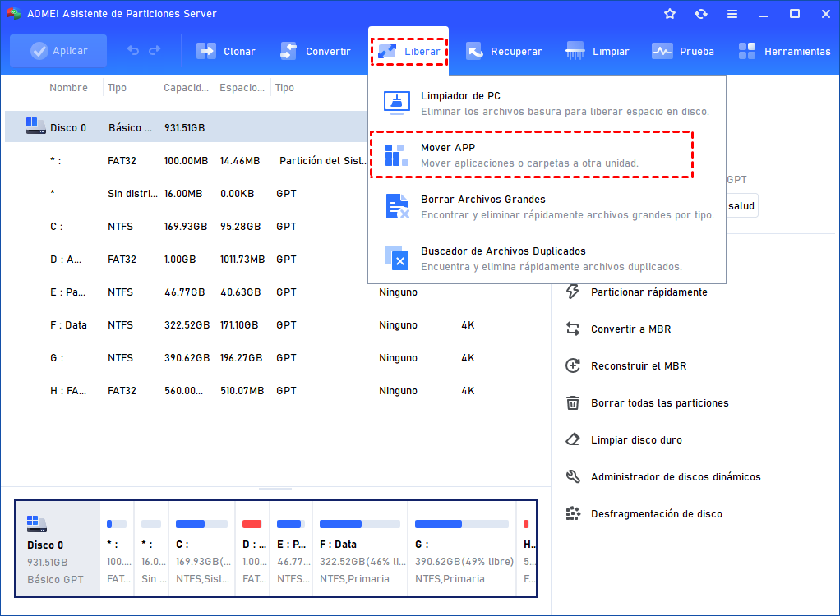The image size is (840, 616).
Task: Open the Prueba toolbar menu
Action: pyautogui.click(x=683, y=52)
